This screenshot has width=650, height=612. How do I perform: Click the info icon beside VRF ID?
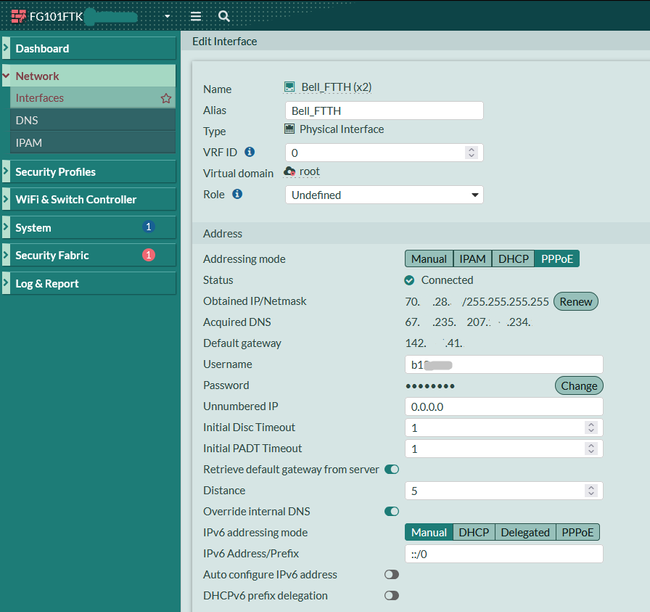pos(250,152)
